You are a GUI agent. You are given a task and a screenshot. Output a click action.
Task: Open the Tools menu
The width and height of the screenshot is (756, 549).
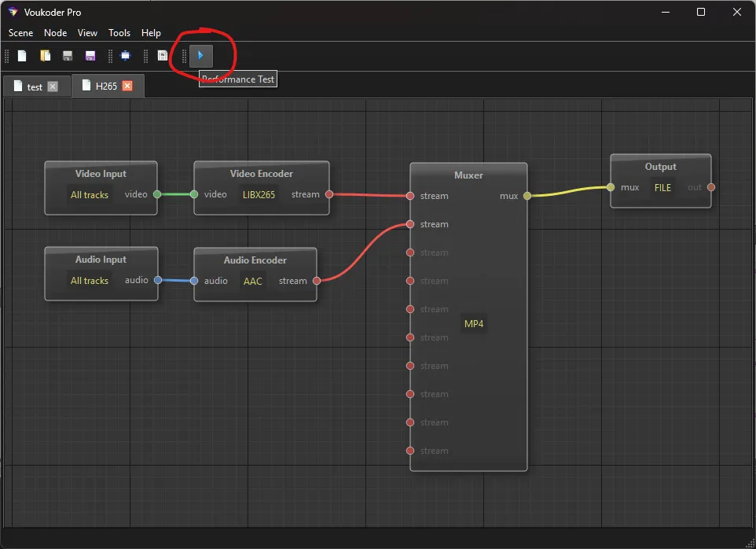click(119, 33)
